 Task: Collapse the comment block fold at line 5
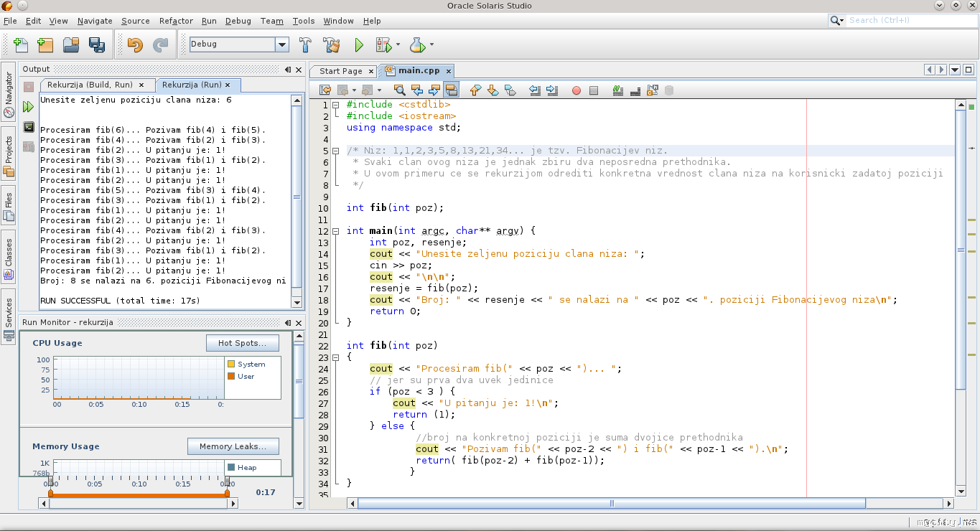335,151
